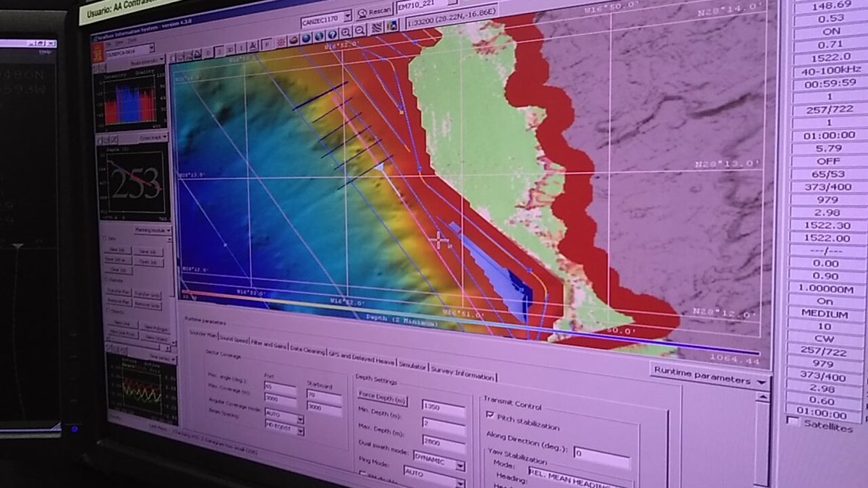Open the Planning module dropdown
This screenshot has height=488, width=868.
153,230
